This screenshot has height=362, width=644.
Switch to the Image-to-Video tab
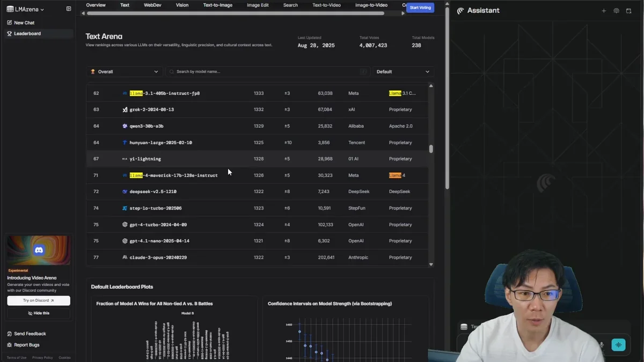click(x=371, y=5)
